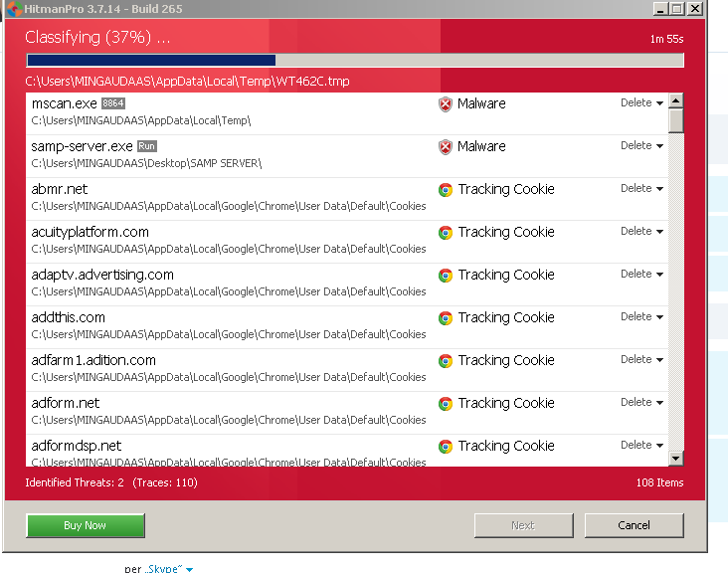Select the addthis.com tracking cookie row

pos(229,325)
